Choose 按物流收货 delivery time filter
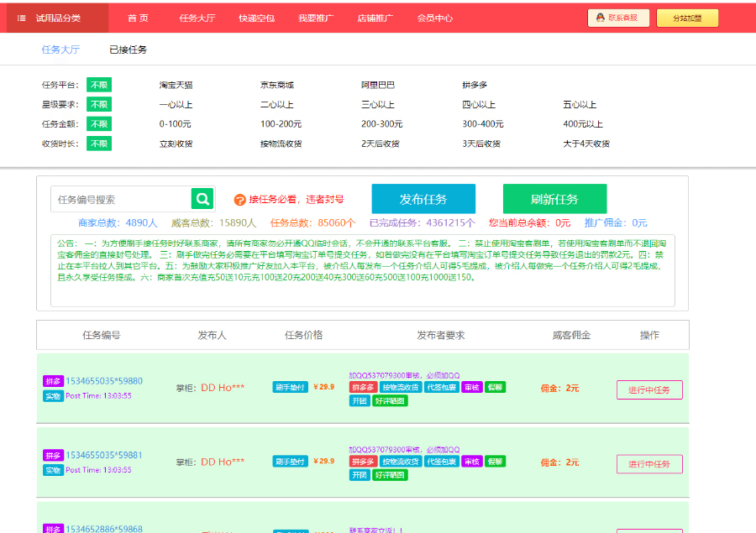Viewport: 756px width, 533px height. point(281,144)
